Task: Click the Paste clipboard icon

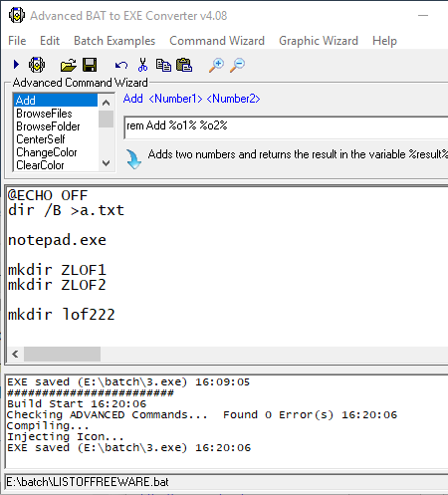Action: tap(184, 65)
